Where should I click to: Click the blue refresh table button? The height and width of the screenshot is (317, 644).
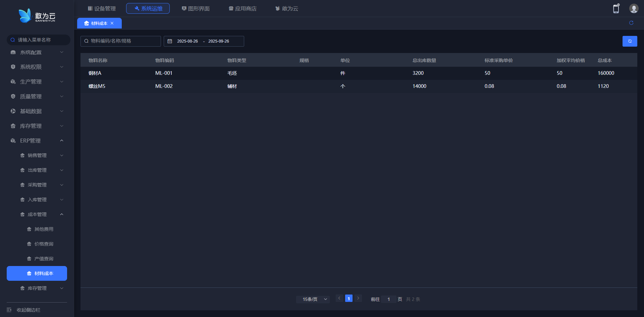(x=630, y=41)
